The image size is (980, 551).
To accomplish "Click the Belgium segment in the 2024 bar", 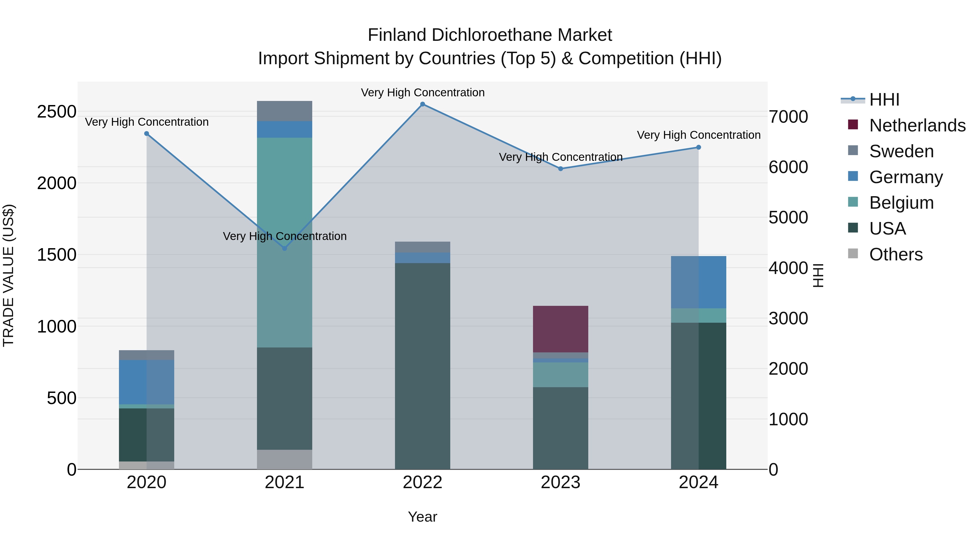I will (x=699, y=315).
